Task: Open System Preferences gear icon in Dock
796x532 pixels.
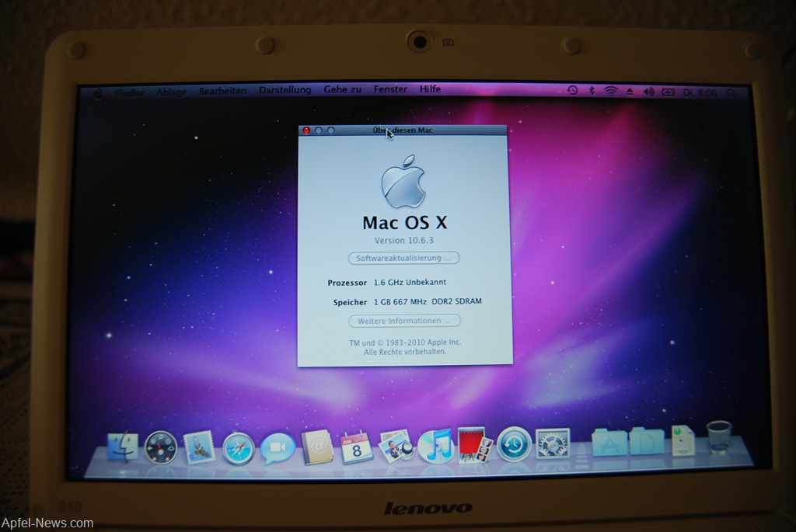Action: click(x=553, y=443)
